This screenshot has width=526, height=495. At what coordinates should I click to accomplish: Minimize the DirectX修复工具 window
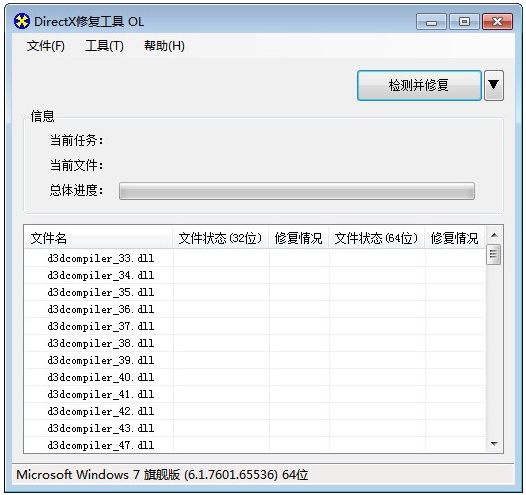coord(431,22)
